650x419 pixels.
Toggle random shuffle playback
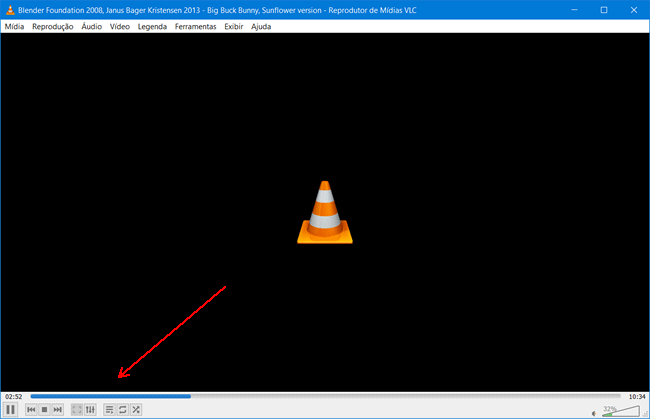[x=136, y=409]
